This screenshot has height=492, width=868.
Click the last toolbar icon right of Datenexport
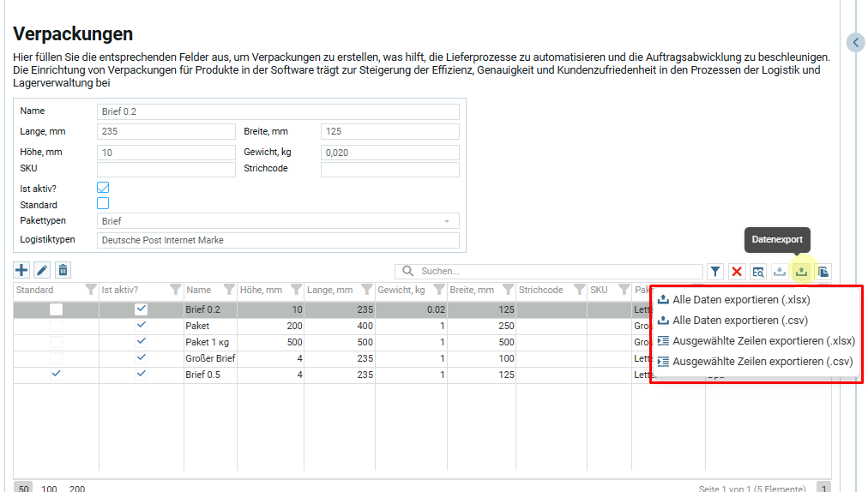point(823,272)
